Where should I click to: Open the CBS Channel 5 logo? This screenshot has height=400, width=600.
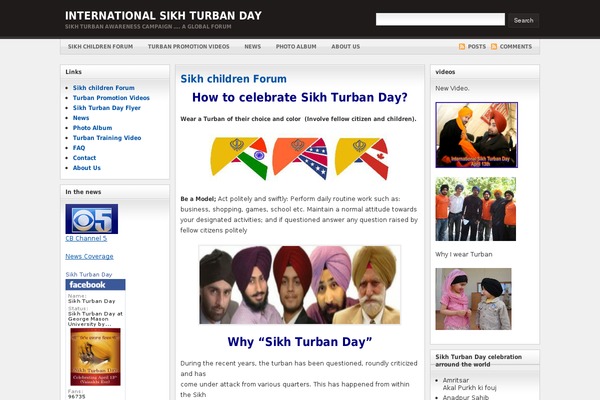[x=91, y=219]
